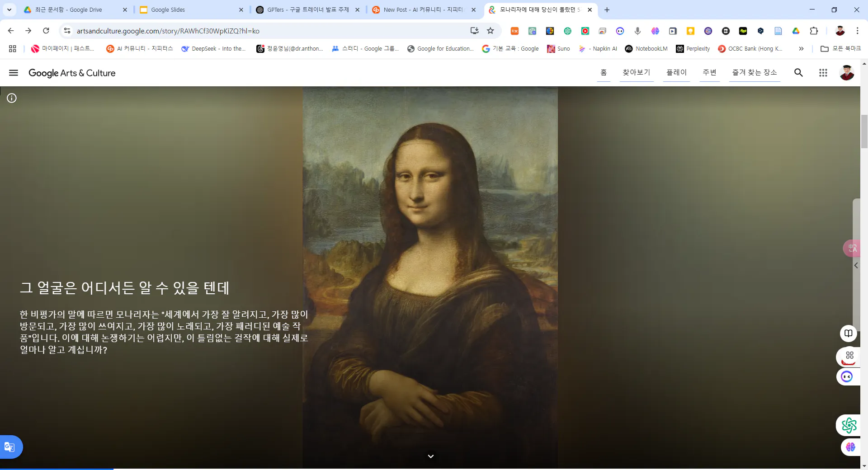
Task: Open the tab search dropdown arrow
Action: point(9,9)
